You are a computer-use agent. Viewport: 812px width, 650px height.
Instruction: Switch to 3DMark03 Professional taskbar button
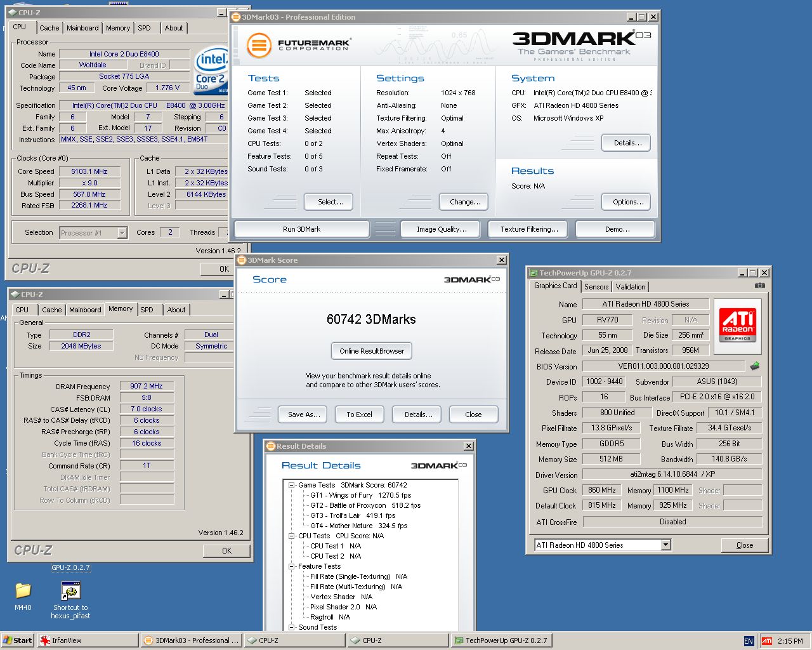point(191,640)
